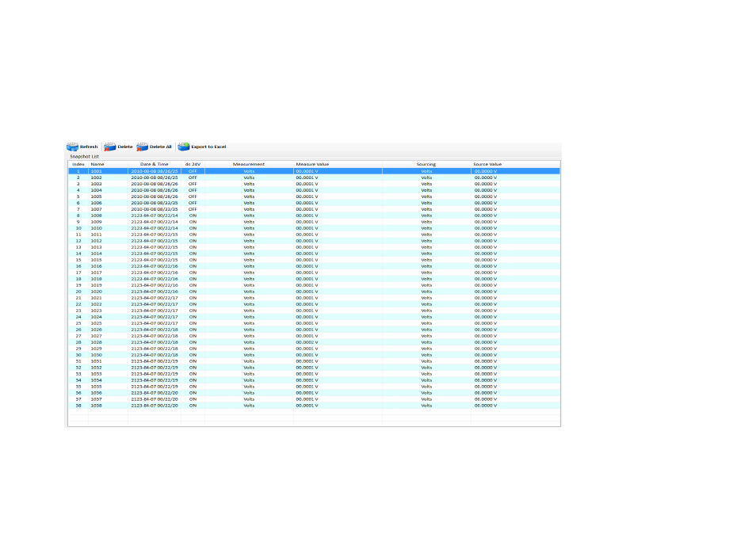This screenshot has width=756, height=534.
Task: Click the OFF cell in row 1007
Action: click(193, 209)
